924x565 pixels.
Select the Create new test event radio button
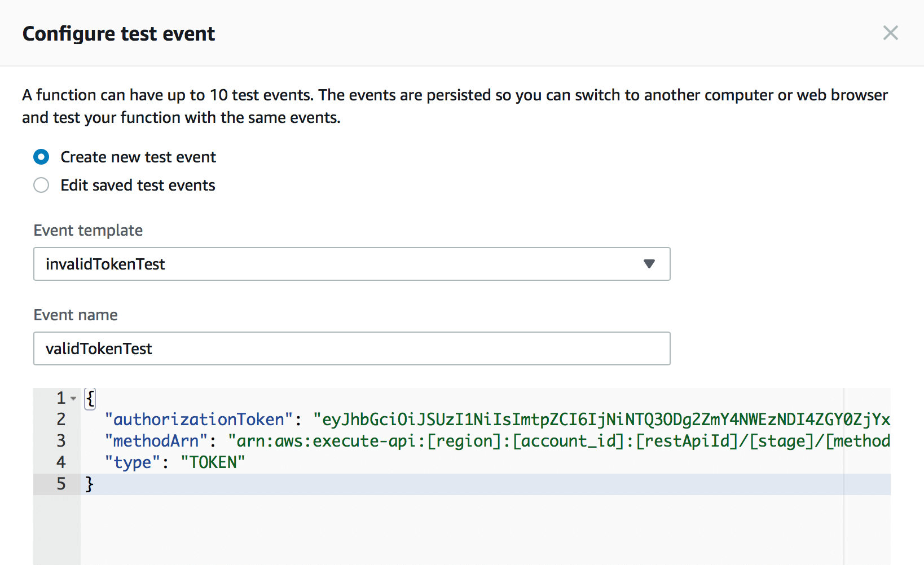[41, 157]
